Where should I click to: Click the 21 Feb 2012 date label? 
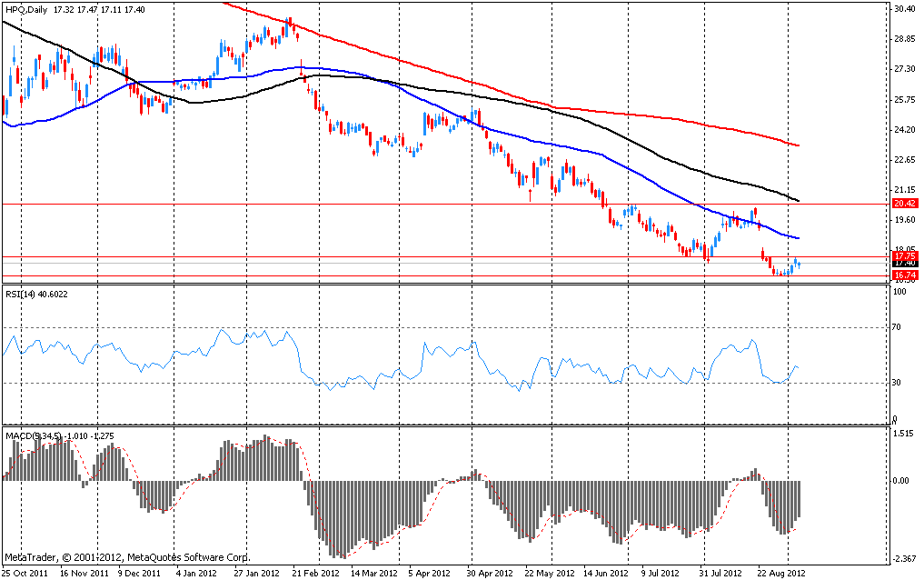[316, 574]
